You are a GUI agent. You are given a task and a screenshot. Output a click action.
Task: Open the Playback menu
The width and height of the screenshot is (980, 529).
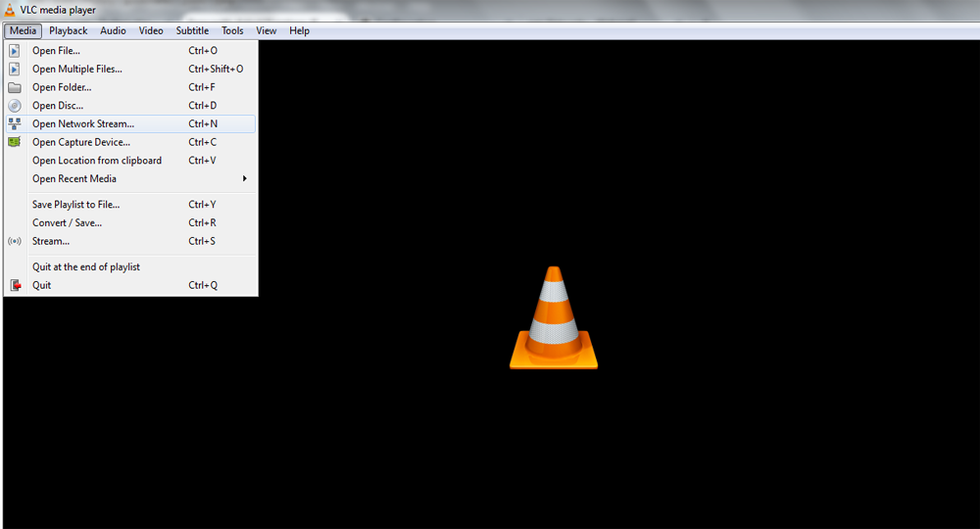click(x=69, y=30)
